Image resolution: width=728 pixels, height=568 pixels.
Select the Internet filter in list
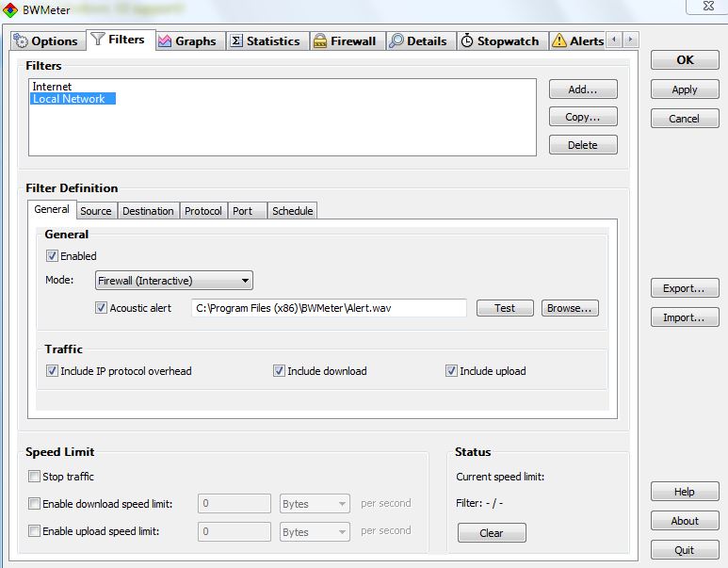[x=52, y=87]
